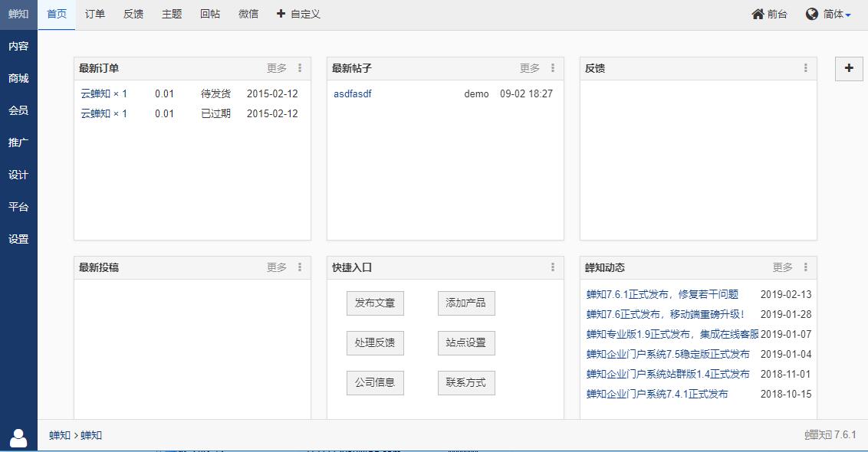Viewport: 868px width, 452px height.
Task: Open options menu of 快捷入口 panel
Action: click(x=552, y=267)
